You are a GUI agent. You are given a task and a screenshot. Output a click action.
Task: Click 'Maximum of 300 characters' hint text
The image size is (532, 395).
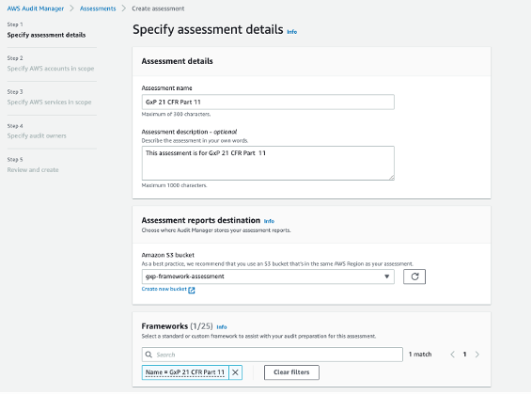[176, 115]
